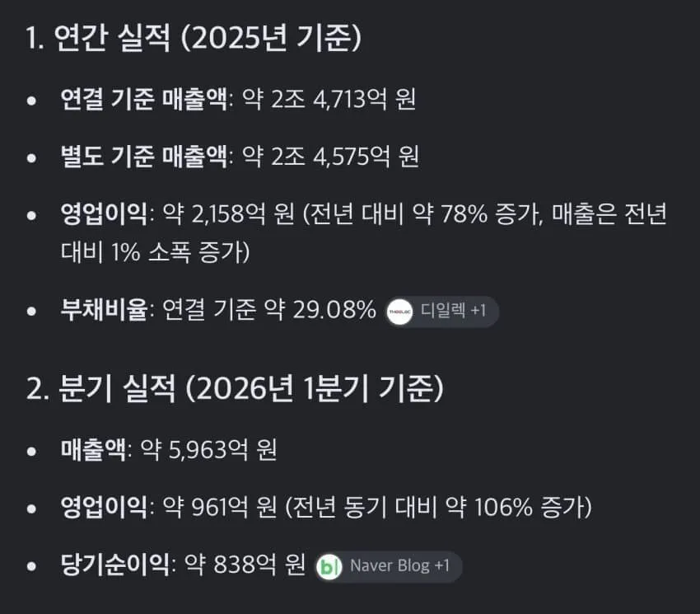Click the 매출액 label under quarterly results

click(93, 449)
